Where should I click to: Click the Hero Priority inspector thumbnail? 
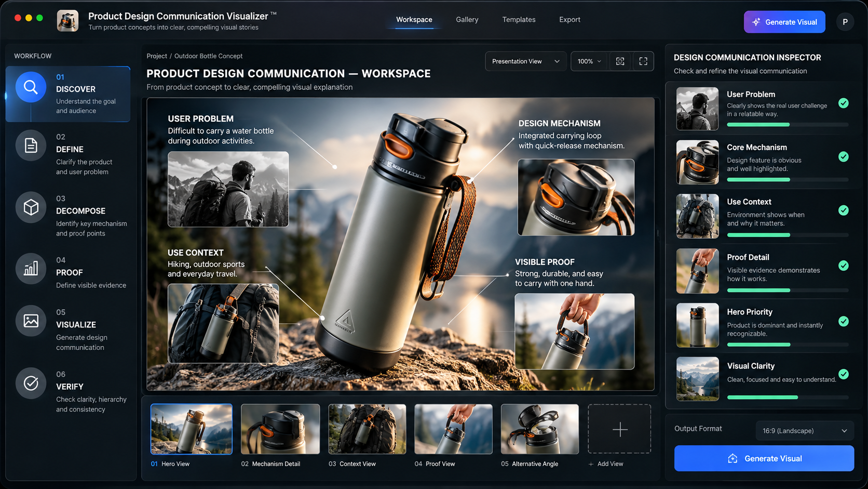pos(697,325)
